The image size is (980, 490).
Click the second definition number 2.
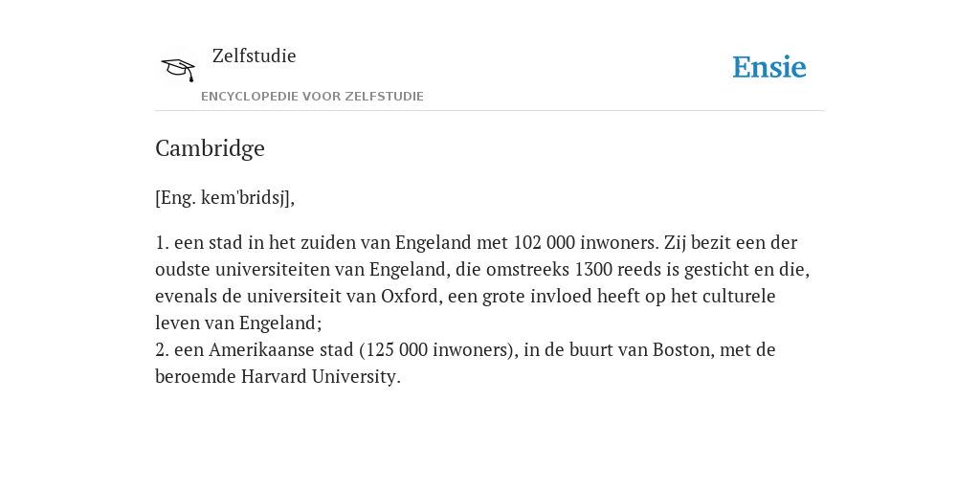coord(162,349)
